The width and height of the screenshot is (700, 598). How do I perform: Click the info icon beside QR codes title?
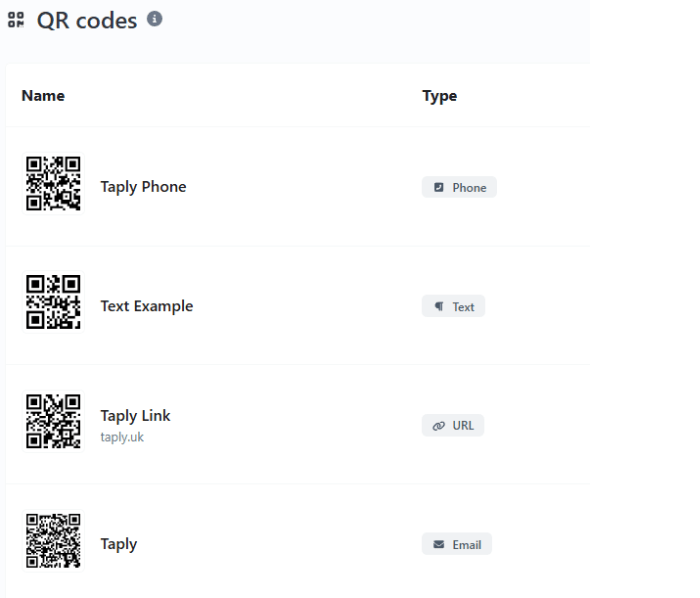coord(154,18)
